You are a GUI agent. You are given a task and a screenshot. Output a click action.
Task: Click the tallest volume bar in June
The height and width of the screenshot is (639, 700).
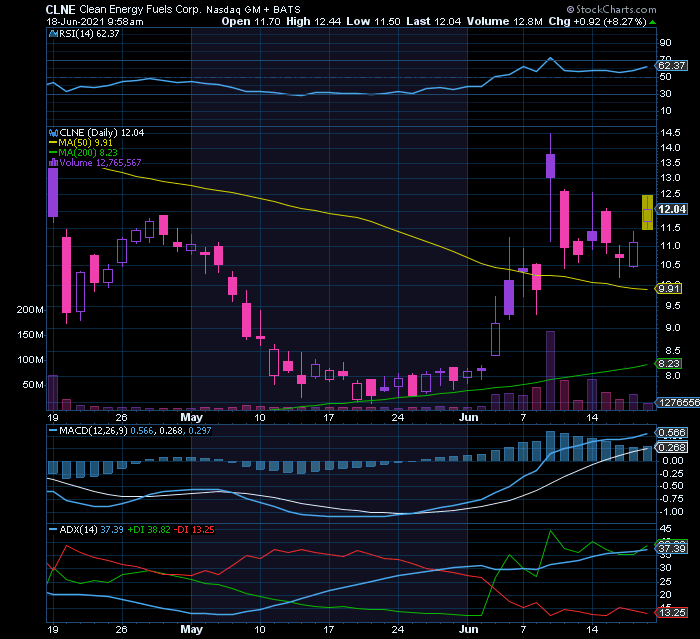click(x=550, y=370)
